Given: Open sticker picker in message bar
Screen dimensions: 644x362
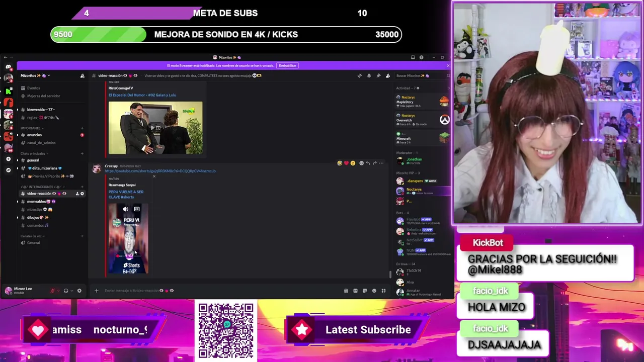Looking at the screenshot, I should point(365,291).
